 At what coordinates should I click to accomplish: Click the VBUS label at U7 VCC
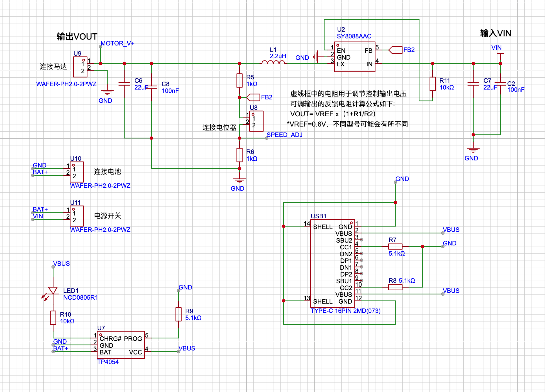click(187, 348)
